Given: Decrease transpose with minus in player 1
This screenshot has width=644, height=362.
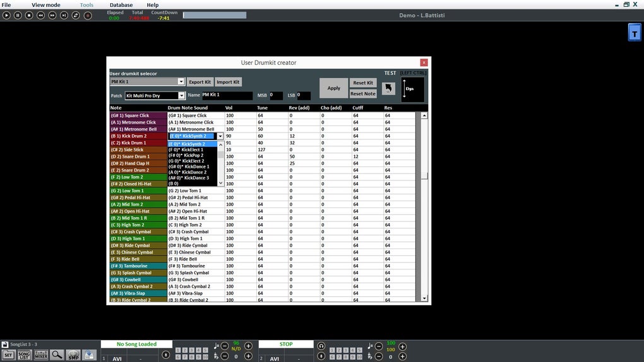Looking at the screenshot, I should (x=225, y=356).
